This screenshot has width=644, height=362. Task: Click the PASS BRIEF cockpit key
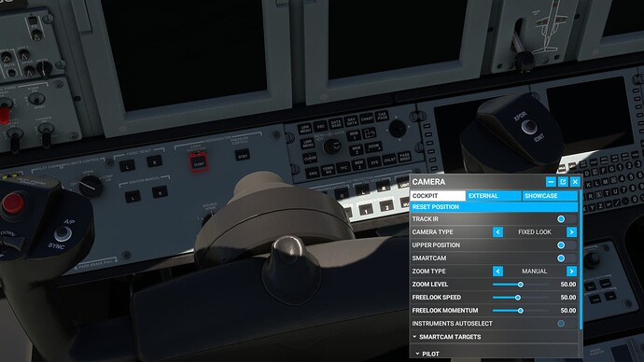click(405, 157)
